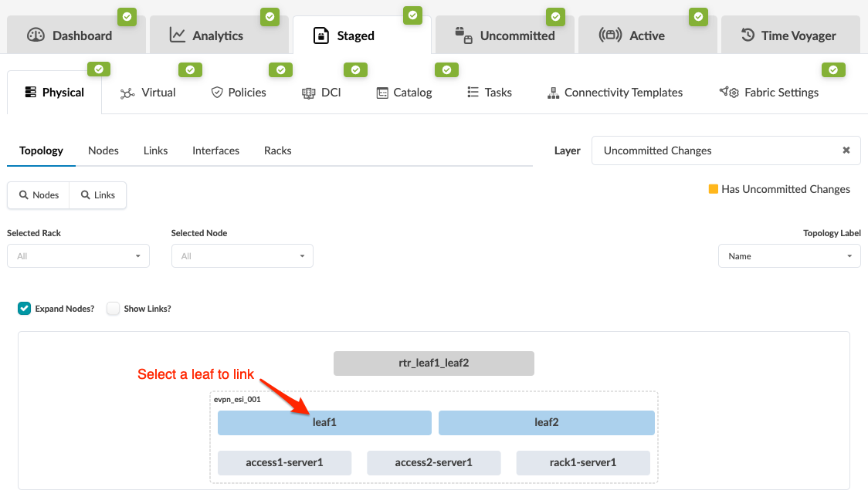
Task: Clear the Uncommitted Changes layer selection
Action: [846, 150]
